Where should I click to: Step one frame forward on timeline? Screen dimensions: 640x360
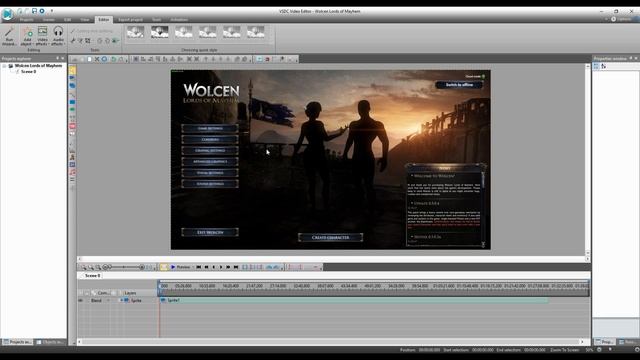coord(221,267)
